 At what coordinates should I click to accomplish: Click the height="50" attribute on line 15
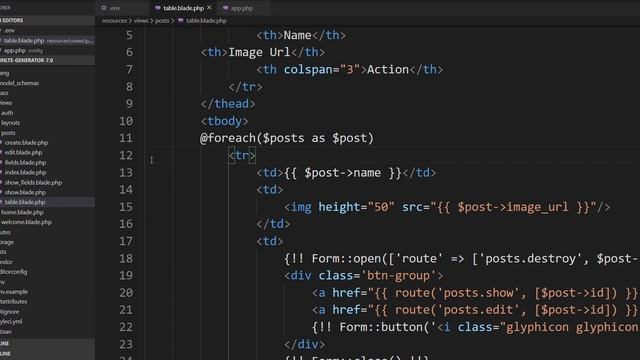pos(356,207)
